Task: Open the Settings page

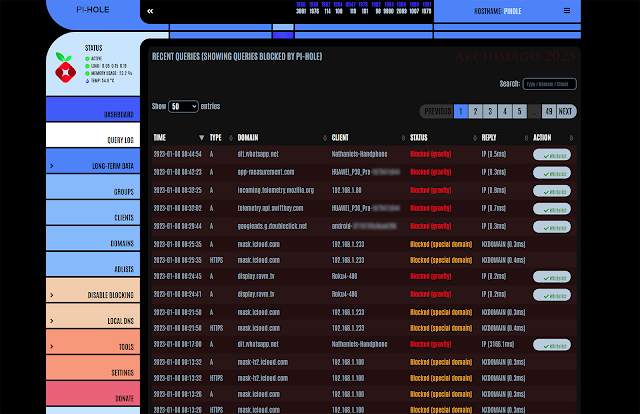Action: [93, 367]
